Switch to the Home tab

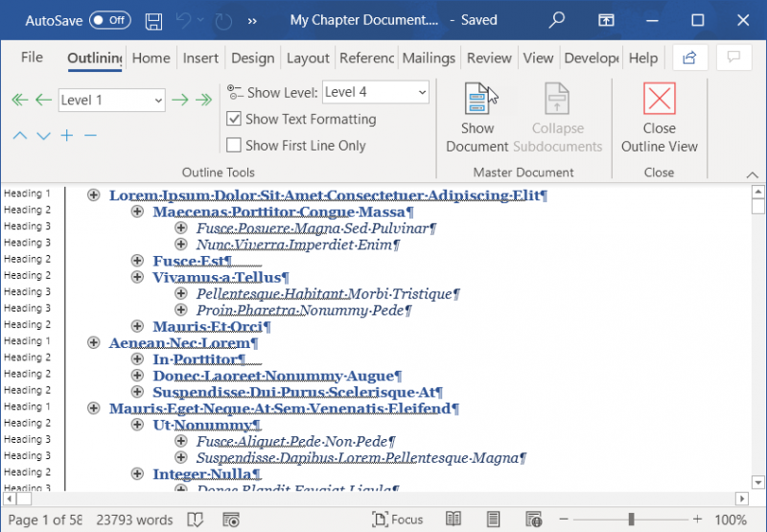point(151,58)
